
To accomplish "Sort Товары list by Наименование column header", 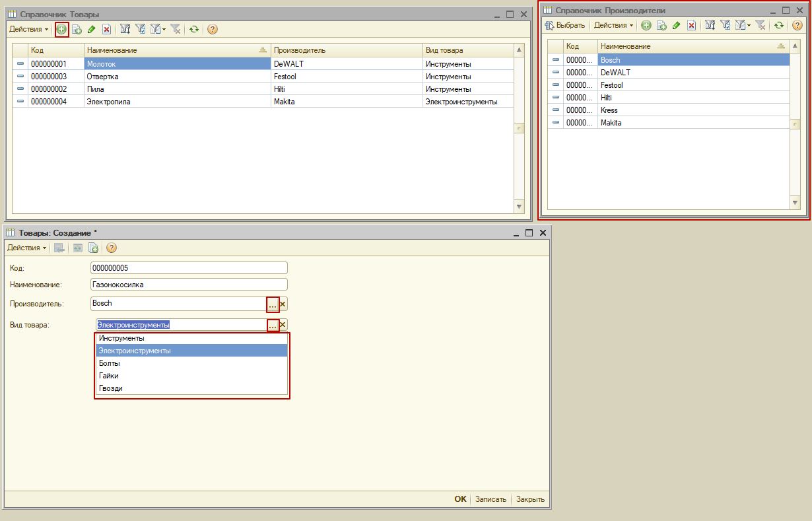I will point(177,50).
